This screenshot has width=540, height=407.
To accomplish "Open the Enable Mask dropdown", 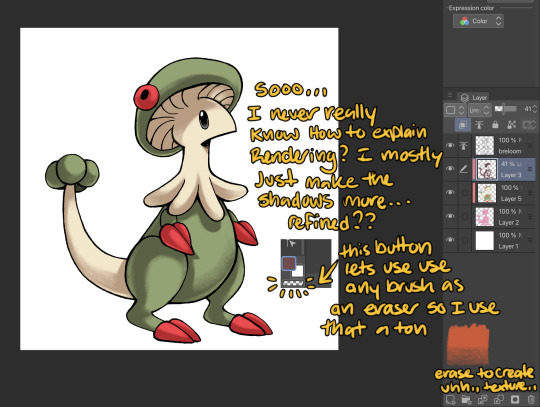I will coord(529,124).
